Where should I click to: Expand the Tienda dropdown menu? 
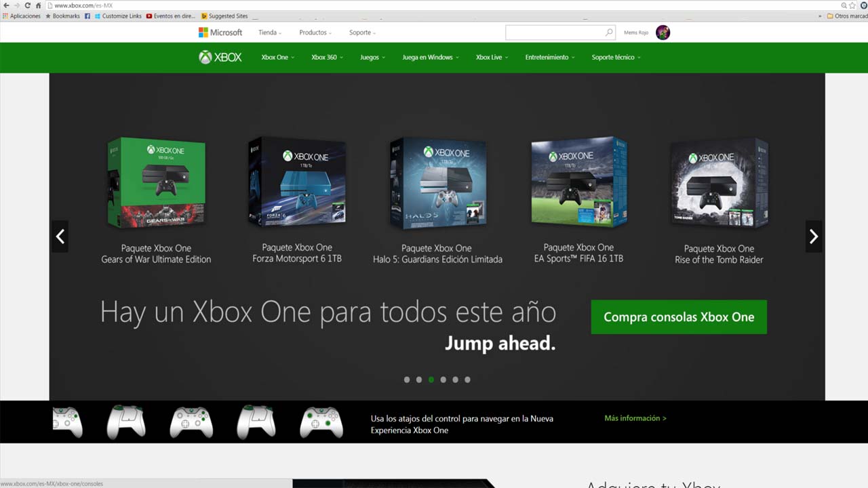point(270,33)
